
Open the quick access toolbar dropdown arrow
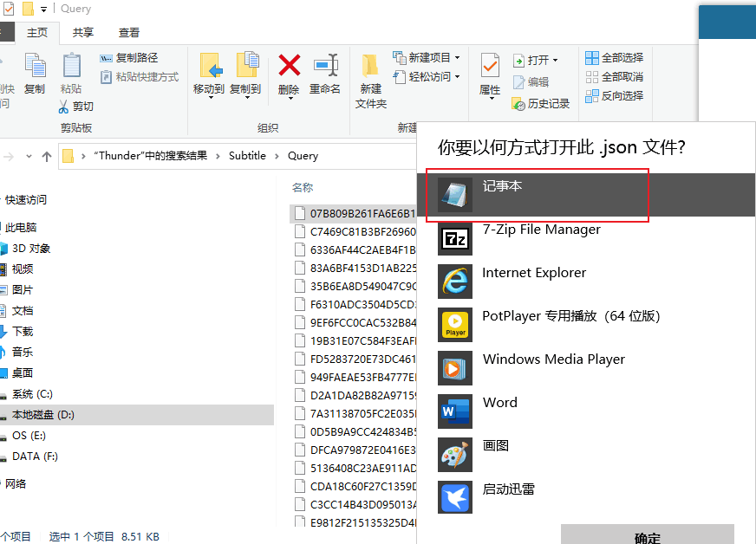tap(43, 10)
